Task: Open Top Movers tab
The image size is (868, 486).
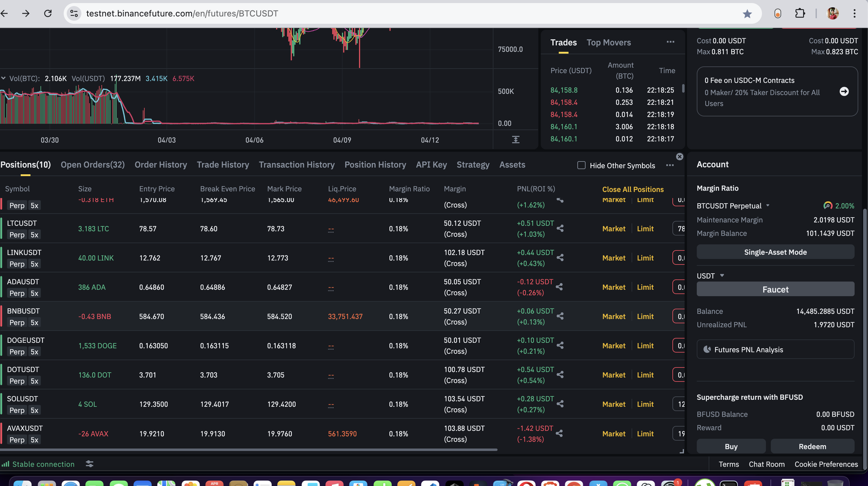Action: (608, 42)
